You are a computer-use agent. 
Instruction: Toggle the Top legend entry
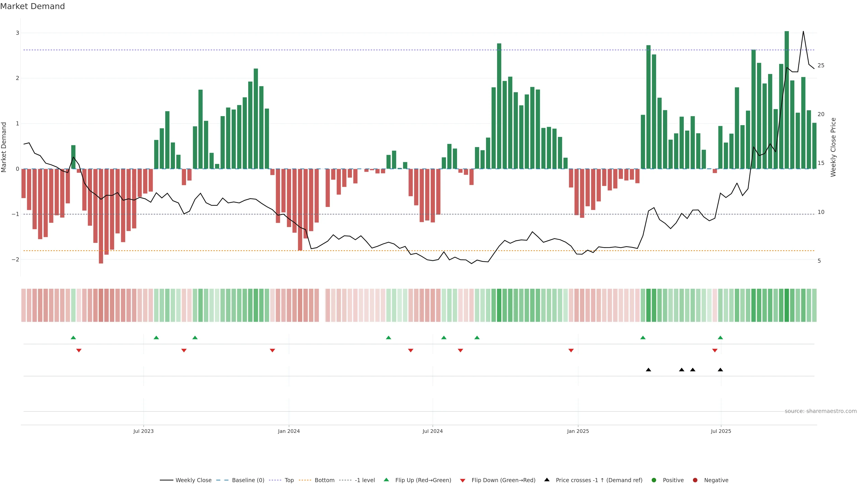point(289,480)
